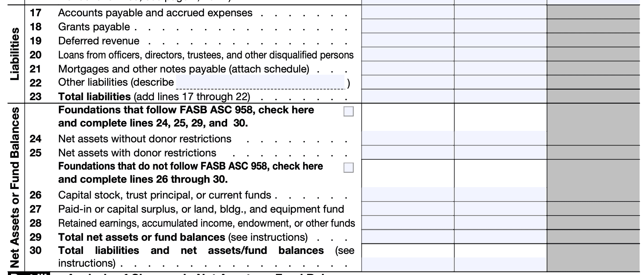644x275 pixels.
Task: Click line 20 Loans from officers first column field
Action: pos(408,55)
